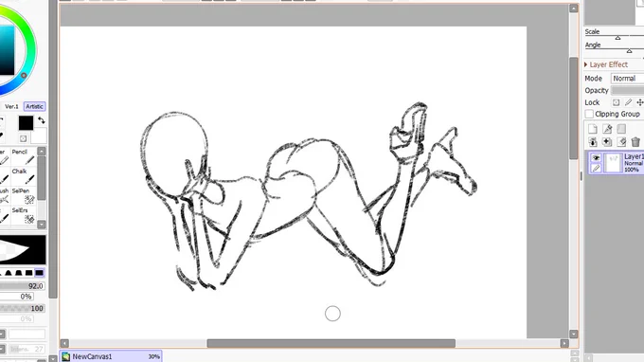Screen dimensions: 644x362
Task: Click the canvas vertical scrollbar down arrow
Action: point(573,335)
